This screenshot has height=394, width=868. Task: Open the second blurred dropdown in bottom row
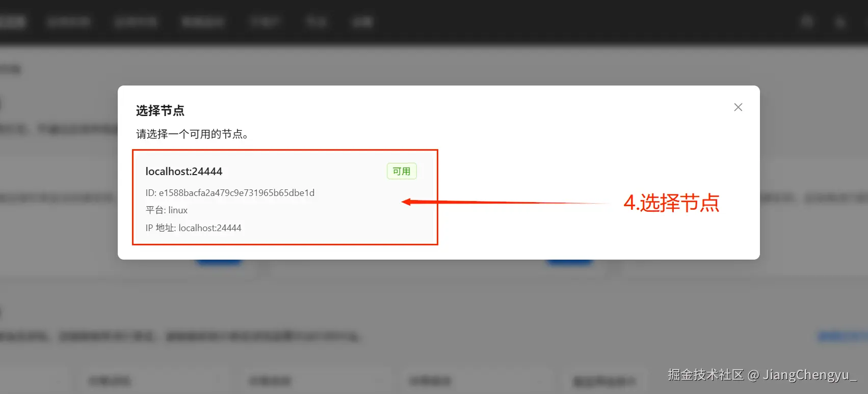click(311, 381)
